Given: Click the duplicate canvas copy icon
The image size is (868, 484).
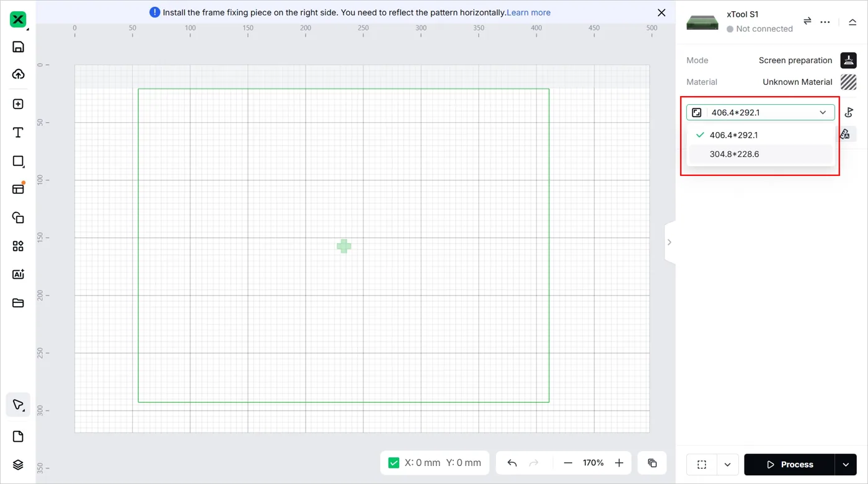Looking at the screenshot, I should click(652, 463).
